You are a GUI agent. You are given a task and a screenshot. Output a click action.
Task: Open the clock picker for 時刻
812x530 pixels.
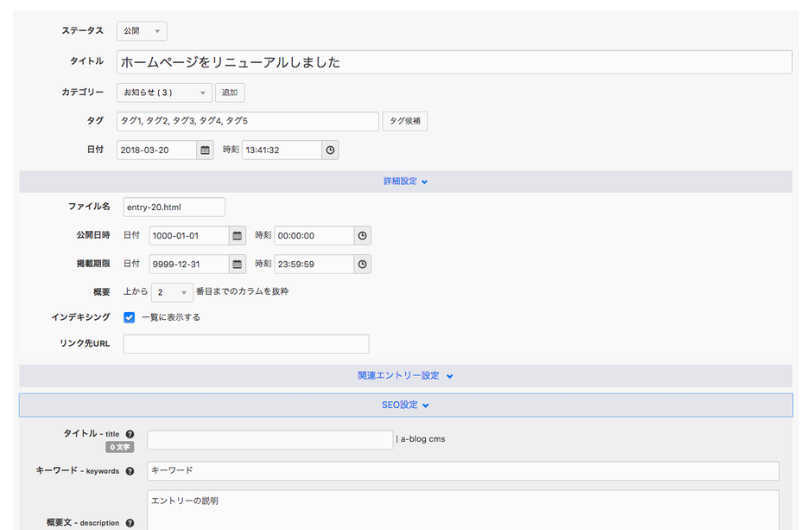pos(329,150)
